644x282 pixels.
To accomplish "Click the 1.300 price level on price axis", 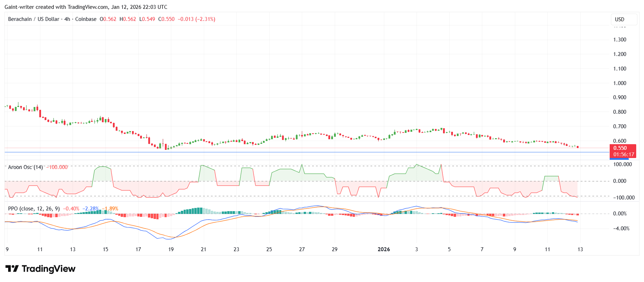I will coord(620,40).
